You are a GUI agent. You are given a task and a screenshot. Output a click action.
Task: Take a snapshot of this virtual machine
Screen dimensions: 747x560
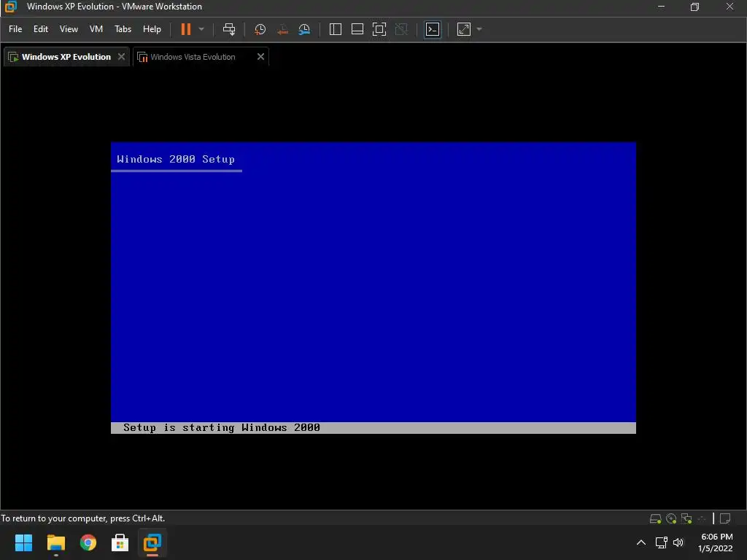[260, 29]
